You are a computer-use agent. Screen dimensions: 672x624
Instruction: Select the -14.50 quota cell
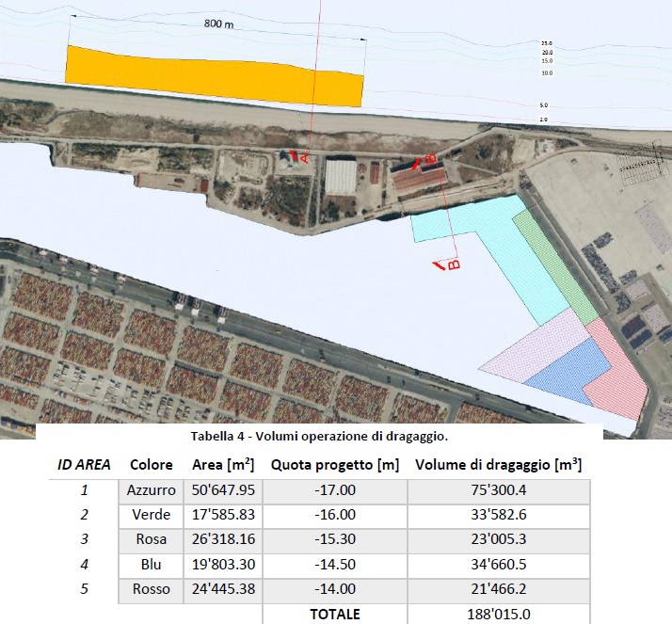point(337,565)
